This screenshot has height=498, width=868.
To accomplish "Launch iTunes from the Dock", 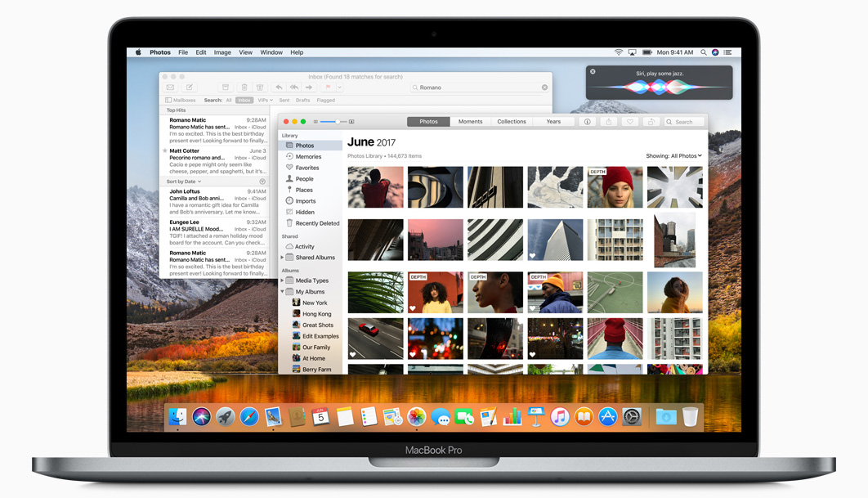I will coord(559,417).
